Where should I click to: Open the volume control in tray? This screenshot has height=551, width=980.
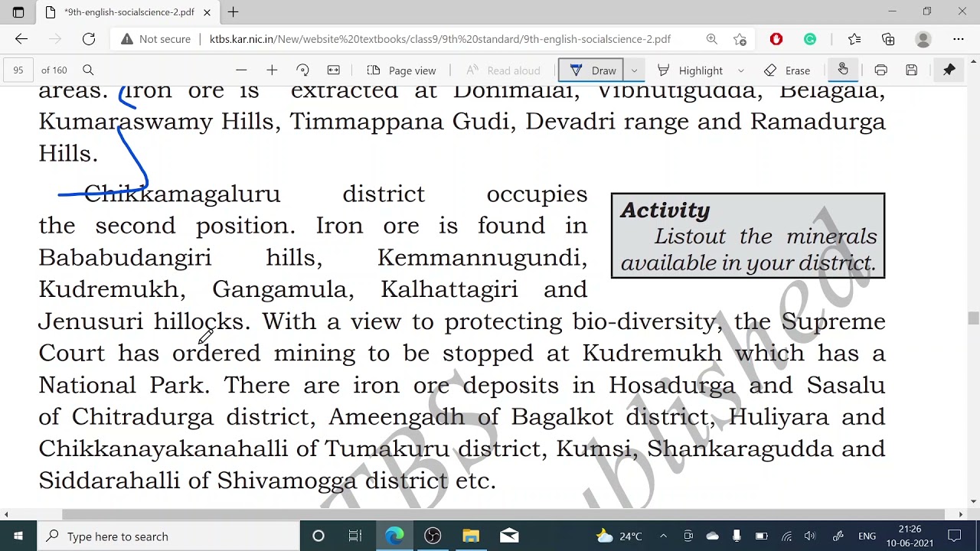point(810,536)
